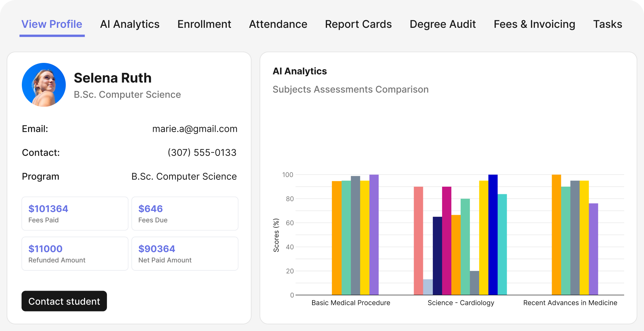Go to the Enrollment tab
The width and height of the screenshot is (644, 331).
pyautogui.click(x=204, y=24)
